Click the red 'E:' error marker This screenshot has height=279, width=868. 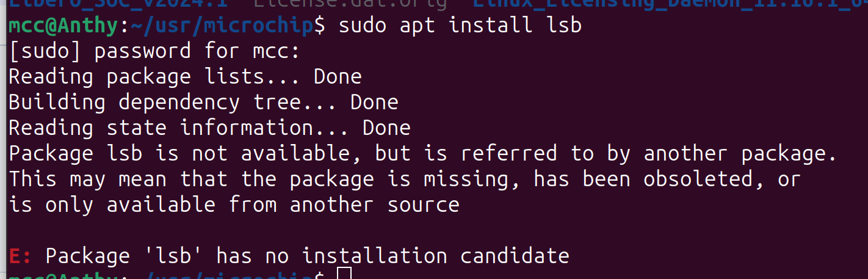tap(21, 255)
